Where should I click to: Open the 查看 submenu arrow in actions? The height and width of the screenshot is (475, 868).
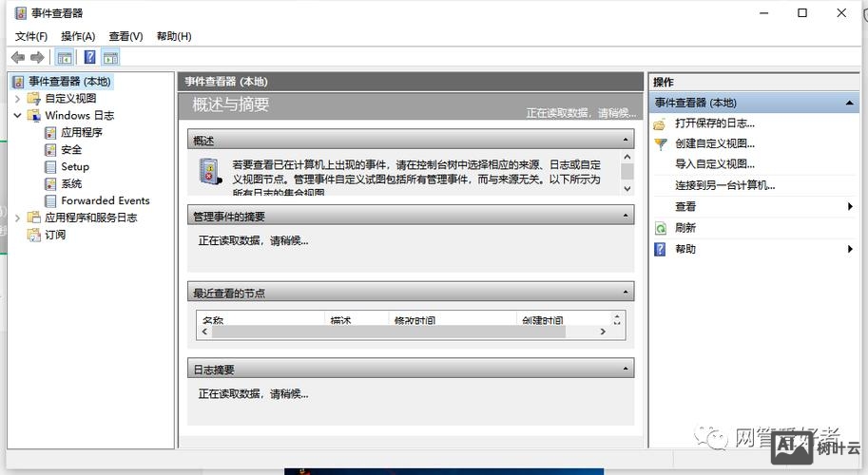pos(850,206)
